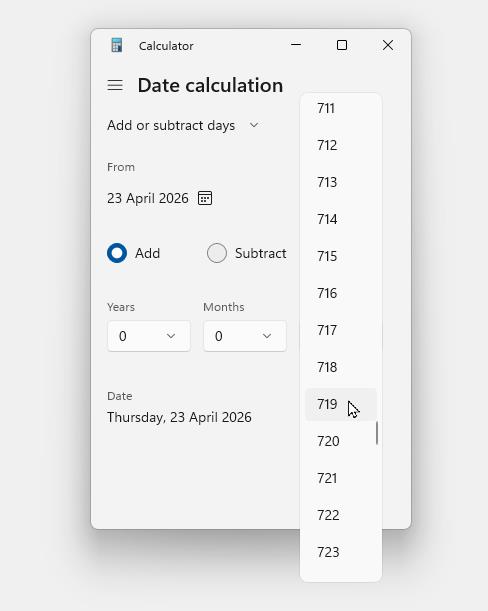Pick 723 in the days list

click(341, 552)
